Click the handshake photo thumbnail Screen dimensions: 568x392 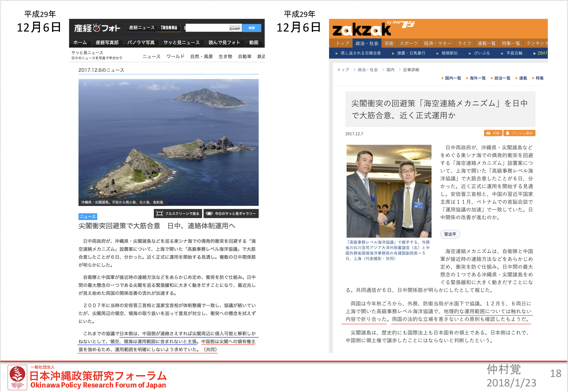click(389, 191)
